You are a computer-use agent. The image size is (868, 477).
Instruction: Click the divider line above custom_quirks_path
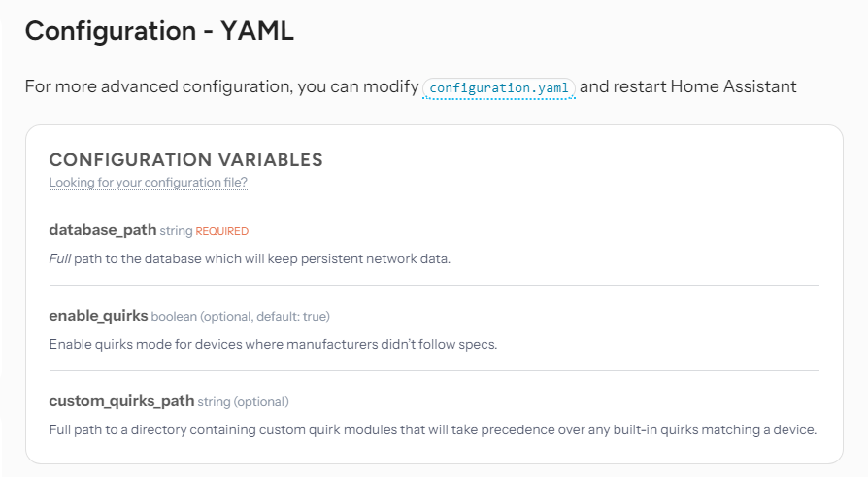(x=434, y=371)
